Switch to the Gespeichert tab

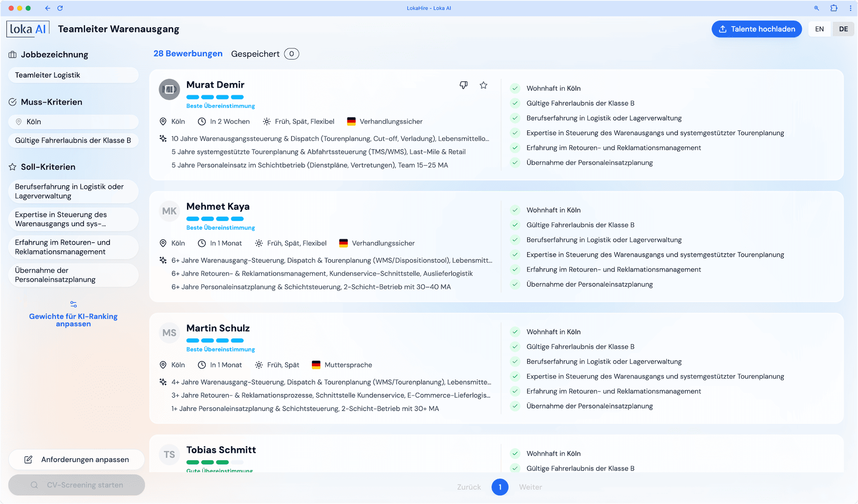255,54
